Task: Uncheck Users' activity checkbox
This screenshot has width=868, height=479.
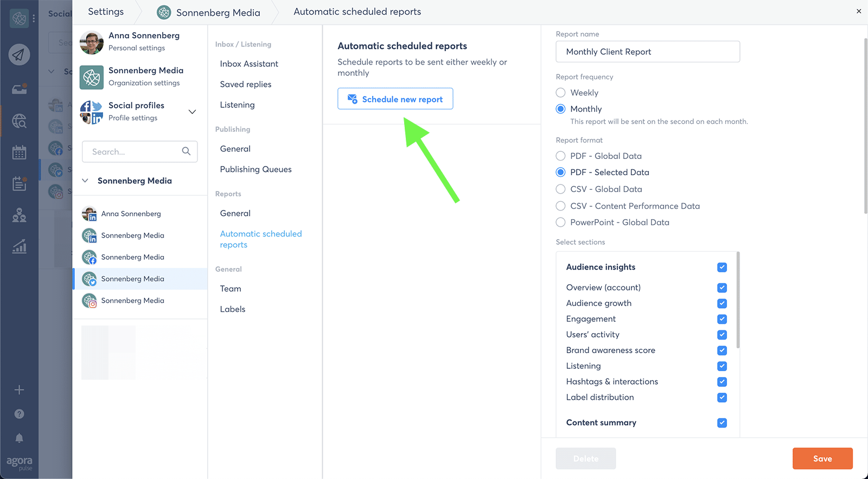Action: (x=722, y=335)
